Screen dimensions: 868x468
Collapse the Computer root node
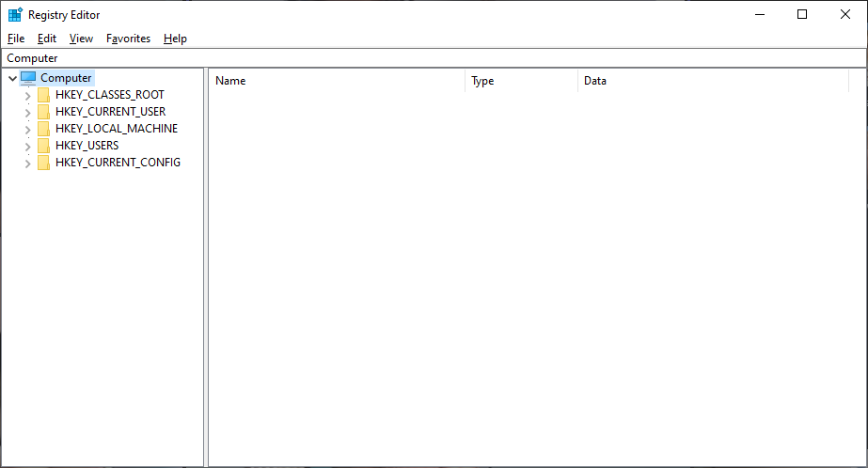point(12,79)
